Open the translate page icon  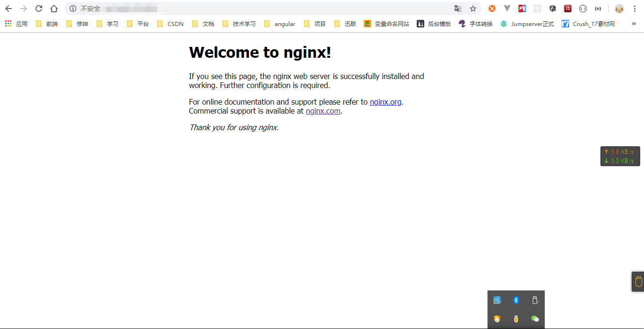(458, 9)
